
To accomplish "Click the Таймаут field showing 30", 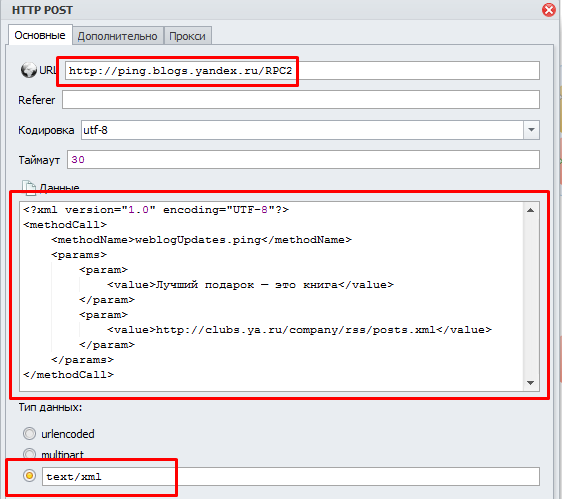I will (x=303, y=159).
